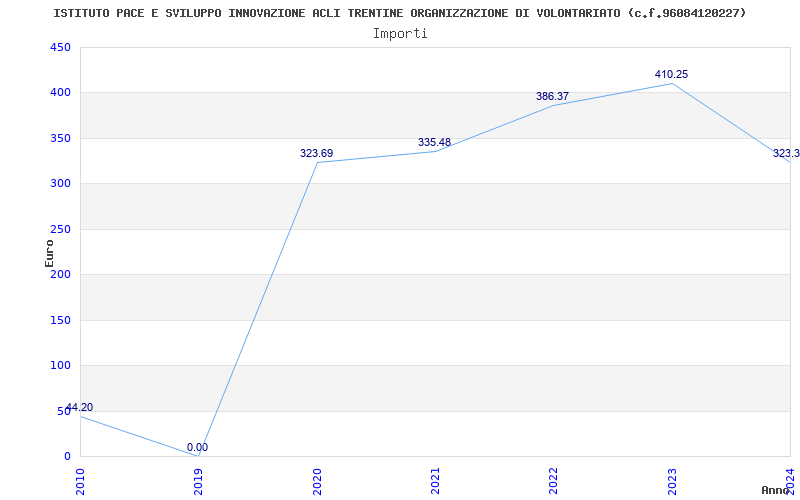Click the y-axis value 450
800x500 pixels.
tap(60, 47)
